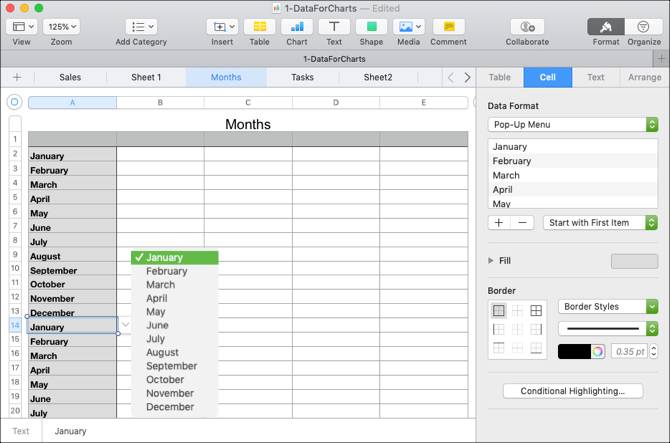Viewport: 670px width, 443px height.
Task: Click the Shape toolbar icon
Action: [x=371, y=26]
